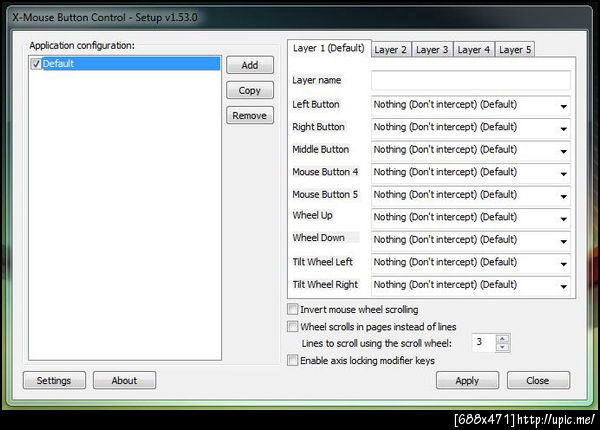Focus the Layer name text field

point(471,80)
